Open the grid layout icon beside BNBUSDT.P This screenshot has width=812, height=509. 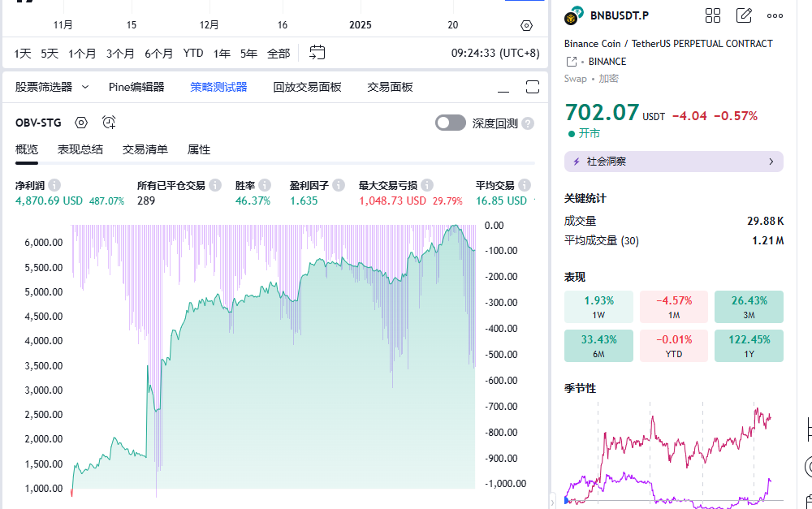coord(713,15)
